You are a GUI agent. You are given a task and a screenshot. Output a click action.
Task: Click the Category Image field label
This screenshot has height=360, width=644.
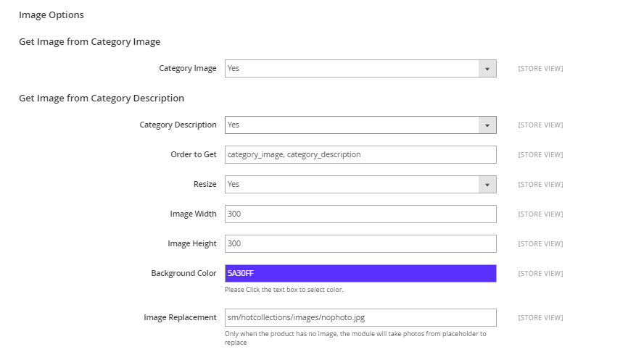[x=188, y=69]
